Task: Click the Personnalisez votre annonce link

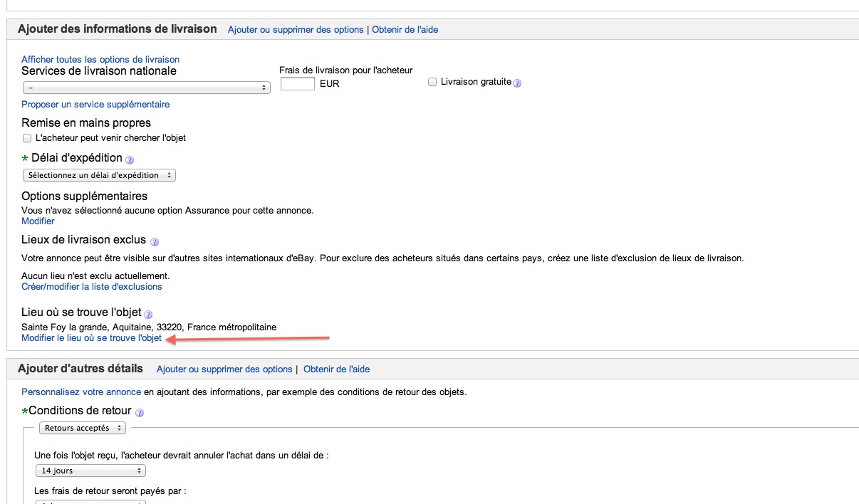Action: coord(81,392)
